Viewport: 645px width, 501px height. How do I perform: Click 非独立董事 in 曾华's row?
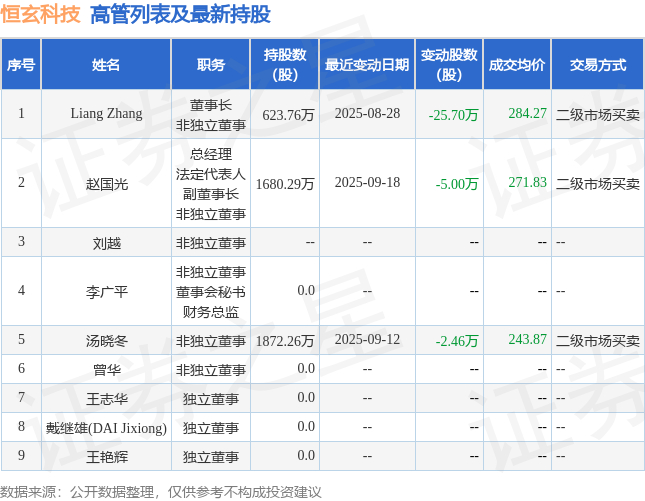pyautogui.click(x=211, y=370)
